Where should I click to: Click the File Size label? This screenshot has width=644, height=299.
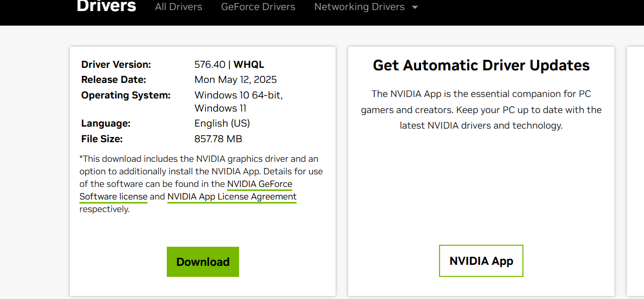pos(102,139)
